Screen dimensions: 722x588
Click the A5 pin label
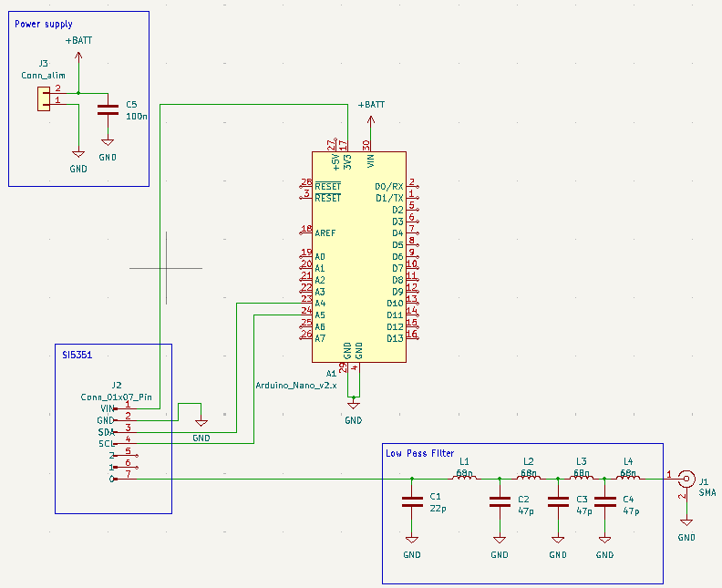coord(320,315)
